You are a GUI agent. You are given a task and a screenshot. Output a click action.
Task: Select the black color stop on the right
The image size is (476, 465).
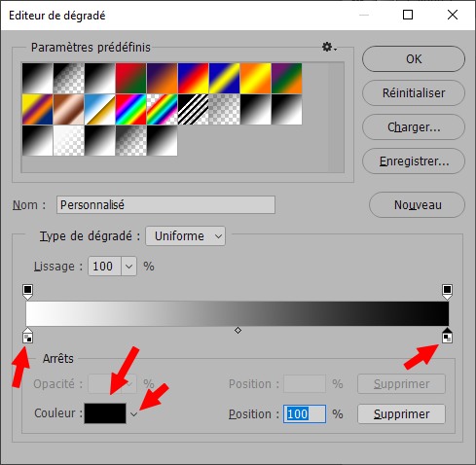tap(447, 336)
